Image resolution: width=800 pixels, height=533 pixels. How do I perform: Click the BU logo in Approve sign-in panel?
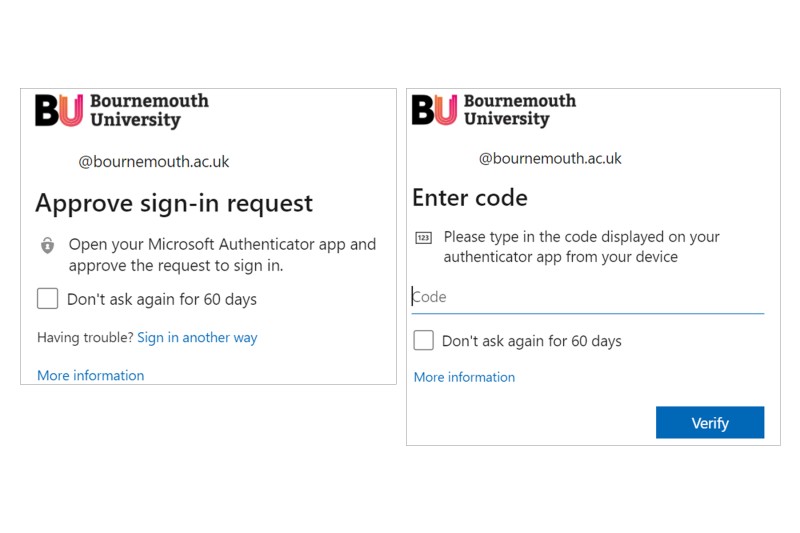[x=59, y=110]
